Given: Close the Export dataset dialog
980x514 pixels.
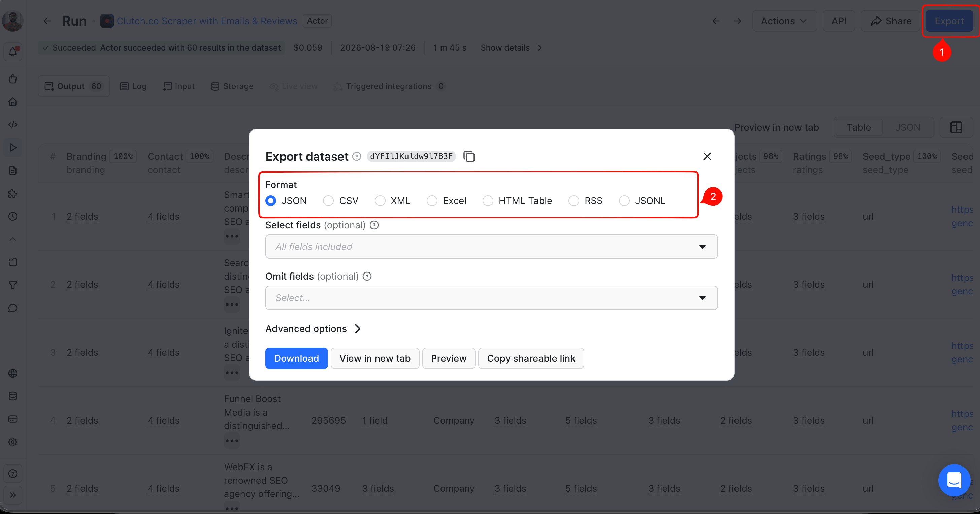Looking at the screenshot, I should (x=707, y=156).
